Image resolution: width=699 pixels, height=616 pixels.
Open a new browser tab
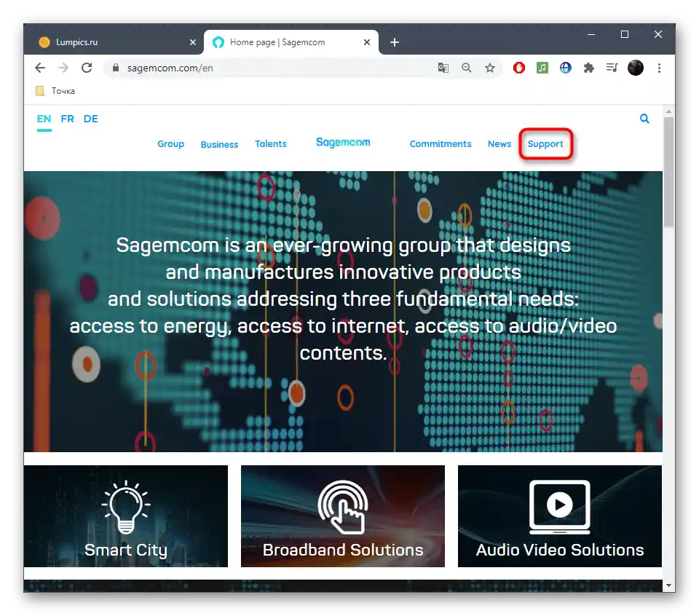(x=395, y=42)
